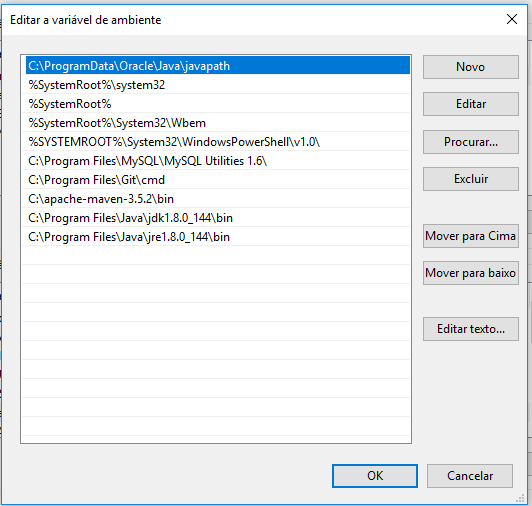
Task: Select the MySQL Utilities 1.6 entry
Action: (218, 161)
